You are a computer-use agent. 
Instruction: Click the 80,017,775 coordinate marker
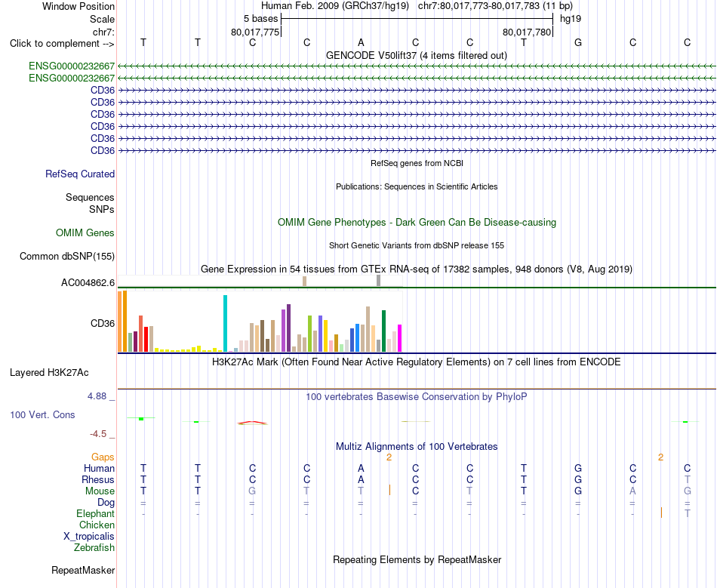coord(255,32)
